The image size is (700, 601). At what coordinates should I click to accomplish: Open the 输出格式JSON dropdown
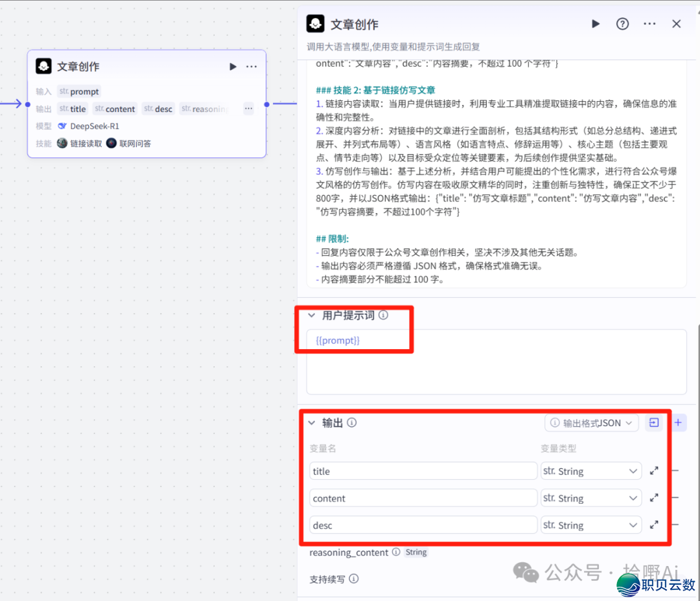591,422
